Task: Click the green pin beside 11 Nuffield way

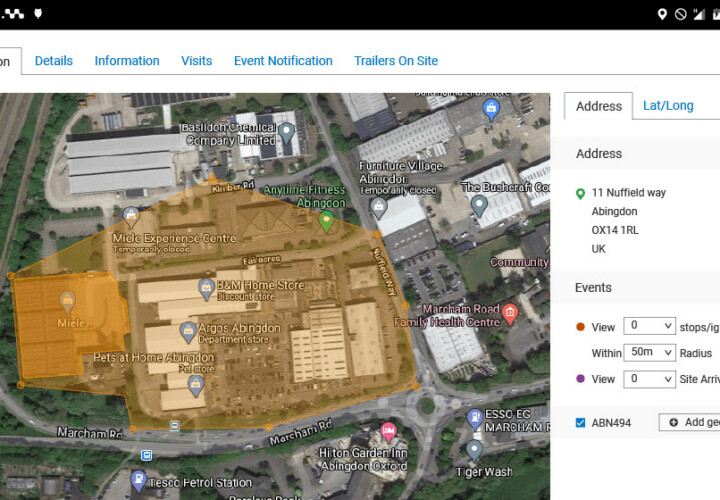Action: (x=580, y=194)
